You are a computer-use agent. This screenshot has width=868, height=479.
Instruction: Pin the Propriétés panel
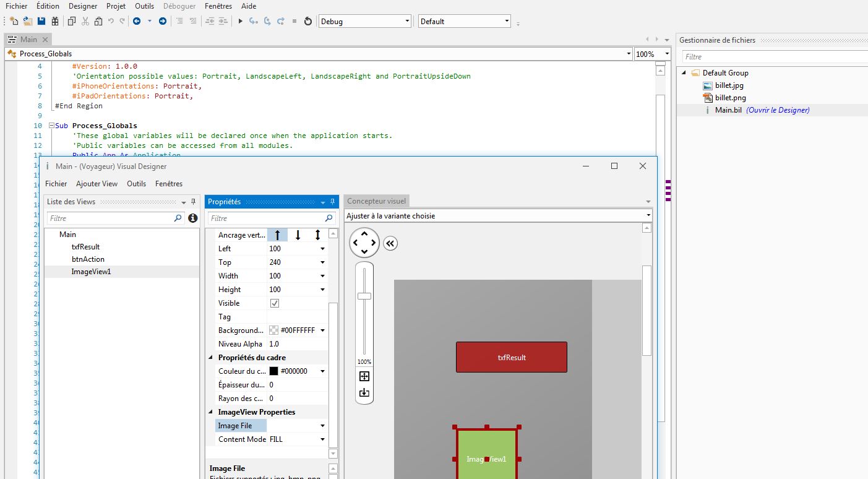332,202
